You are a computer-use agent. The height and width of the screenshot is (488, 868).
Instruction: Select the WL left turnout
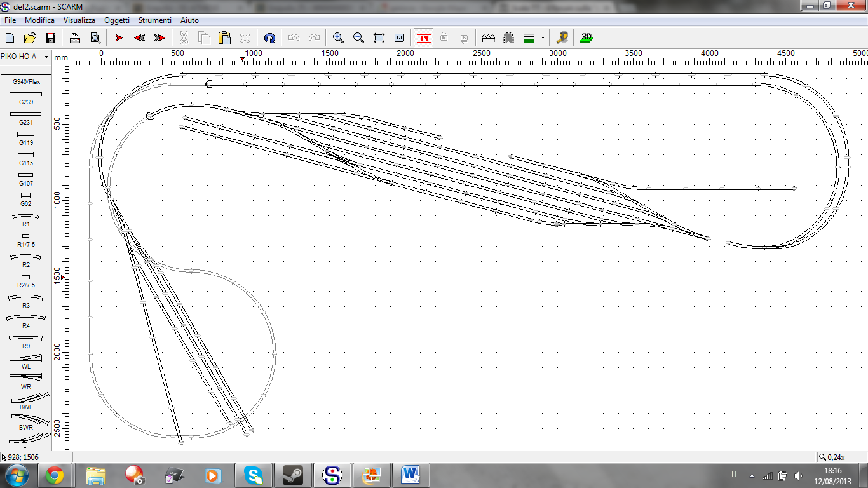coord(25,362)
